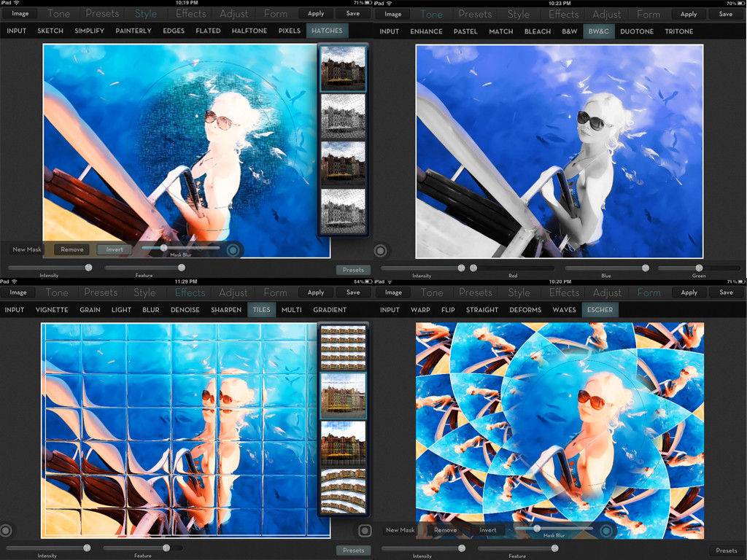This screenshot has width=747, height=560.
Task: Click the Feature slider on the Tiles screen
Action: pyautogui.click(x=143, y=548)
